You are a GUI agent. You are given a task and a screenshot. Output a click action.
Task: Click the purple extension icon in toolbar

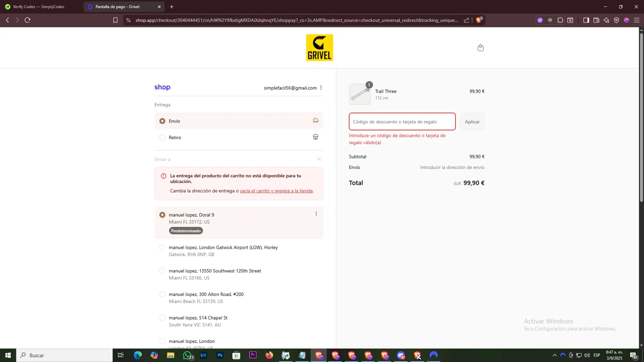click(x=540, y=20)
